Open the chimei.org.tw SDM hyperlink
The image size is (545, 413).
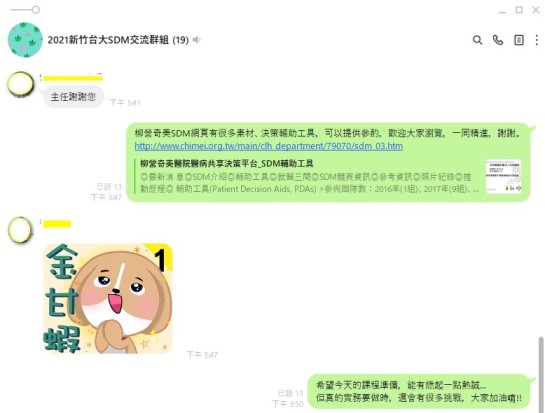coord(269,146)
